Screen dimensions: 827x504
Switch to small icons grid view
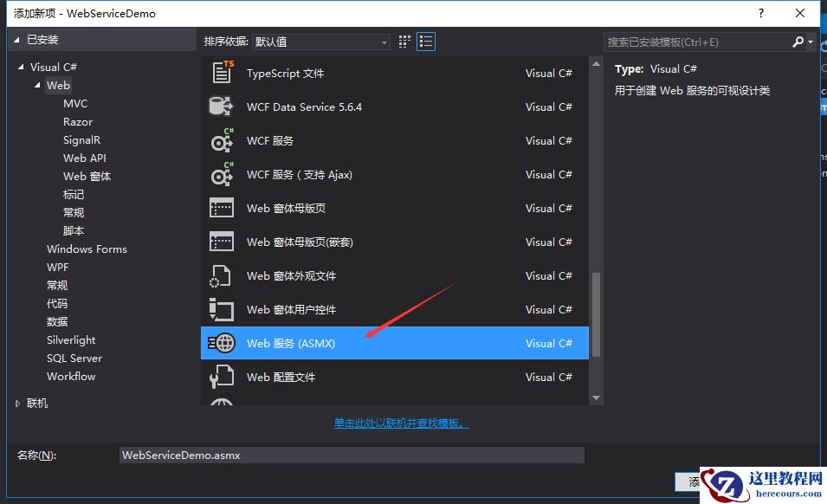(x=404, y=42)
